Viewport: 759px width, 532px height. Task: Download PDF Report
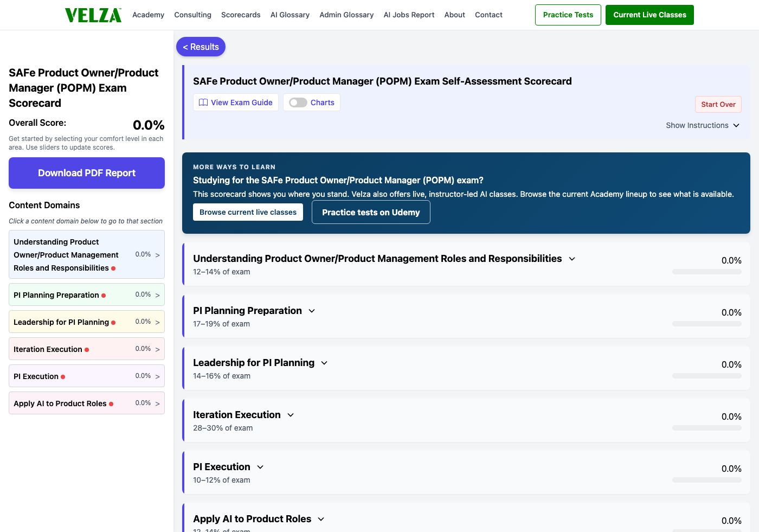[87, 173]
